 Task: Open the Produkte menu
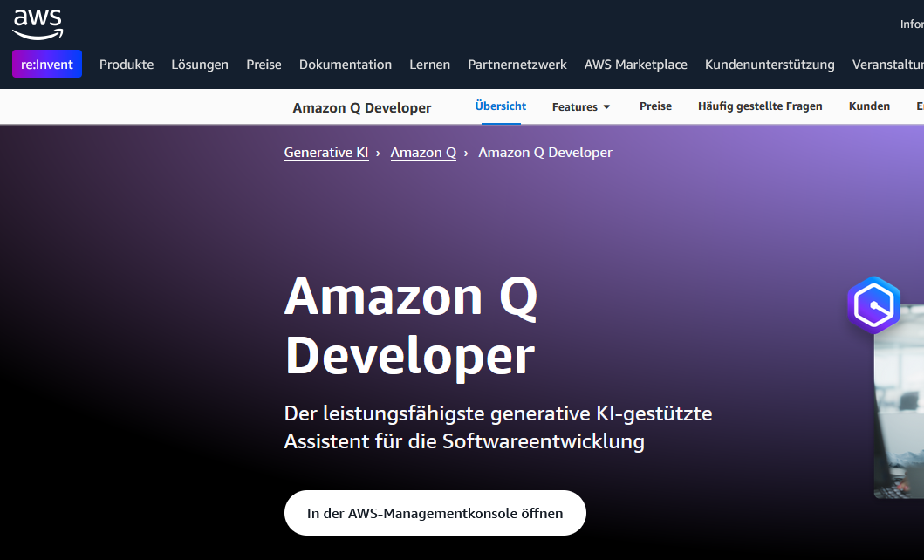tap(127, 65)
